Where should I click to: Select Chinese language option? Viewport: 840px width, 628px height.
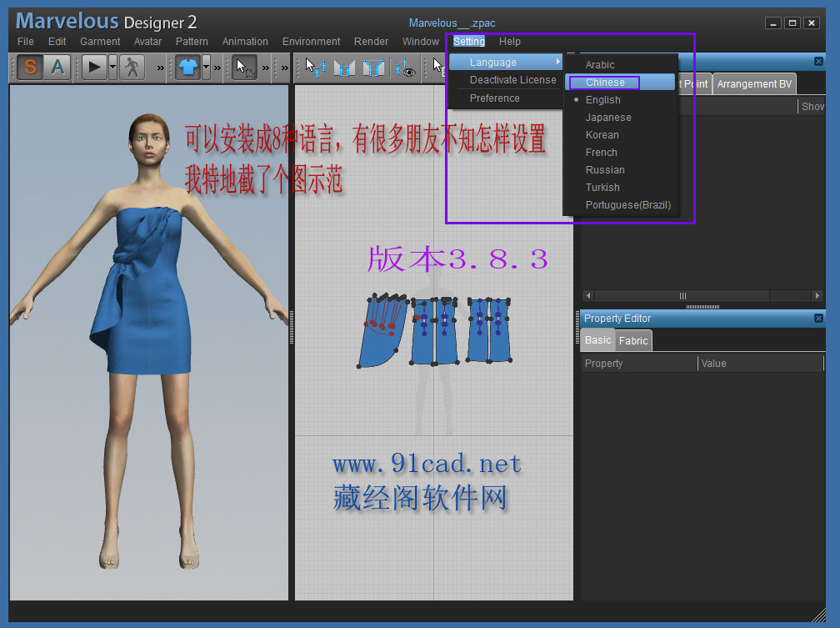(620, 82)
